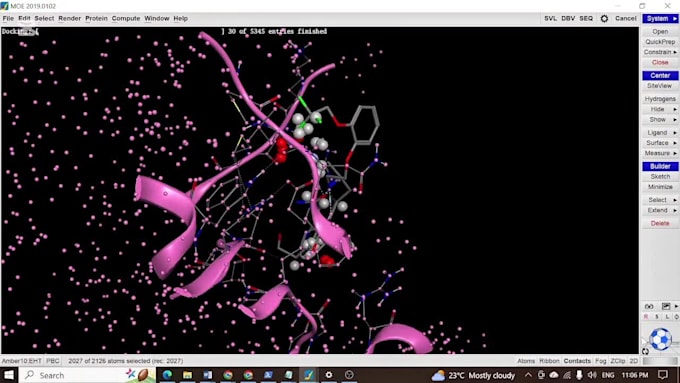This screenshot has width=680, height=383.
Task: Click the picture snapshot icon
Action: [666, 306]
